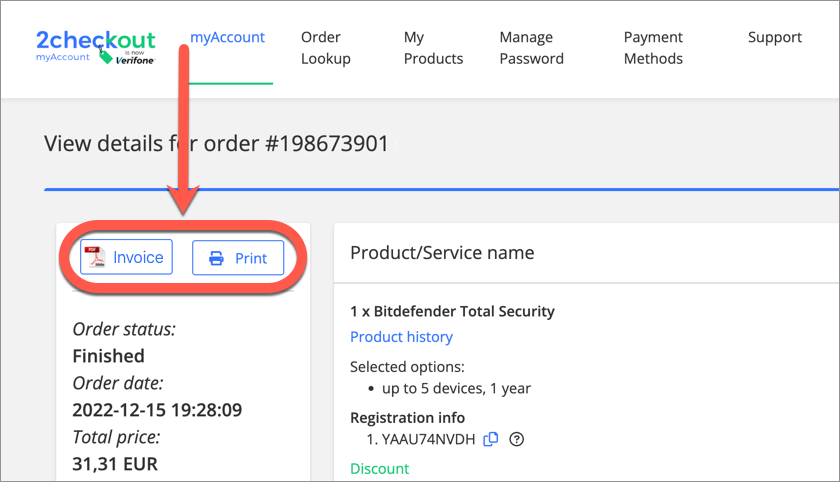
Task: Open the myAccount tab
Action: [228, 37]
